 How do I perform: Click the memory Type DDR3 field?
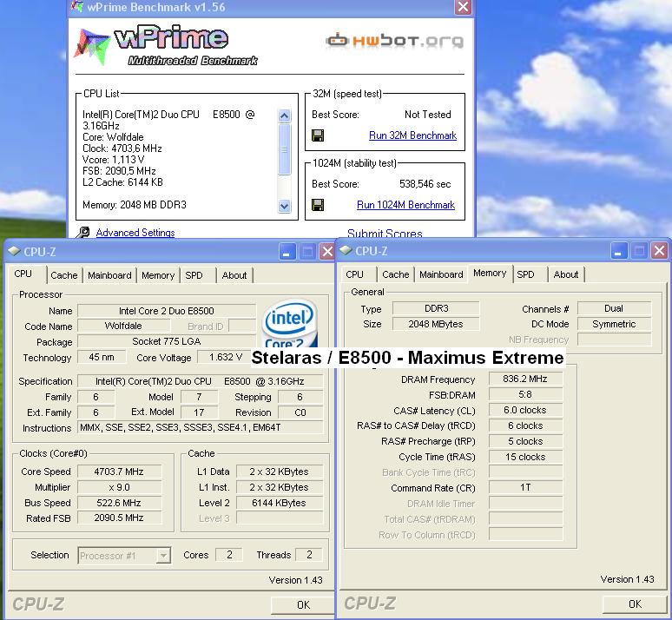click(x=437, y=309)
